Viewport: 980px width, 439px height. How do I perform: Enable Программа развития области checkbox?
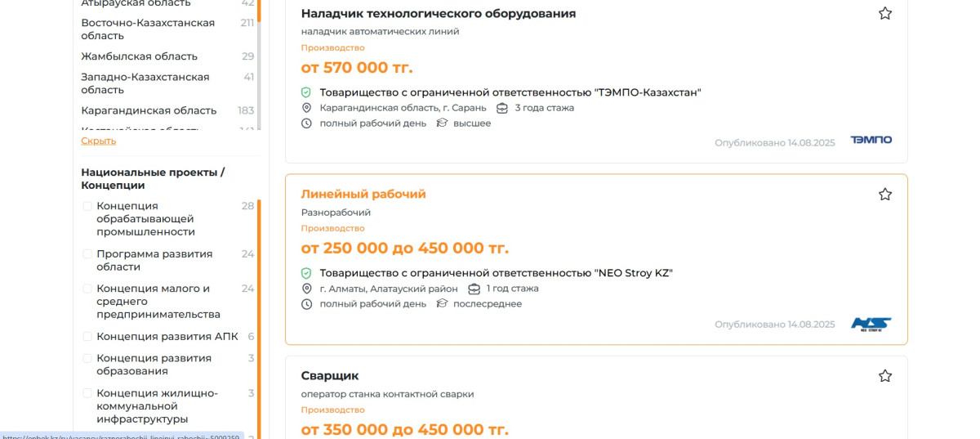point(87,254)
